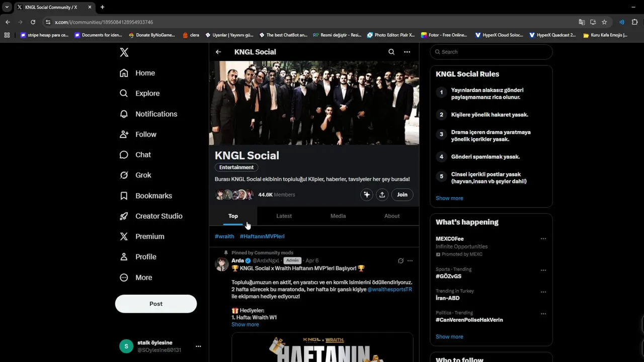Open the @wraithesportsTR mention link

[x=390, y=290]
